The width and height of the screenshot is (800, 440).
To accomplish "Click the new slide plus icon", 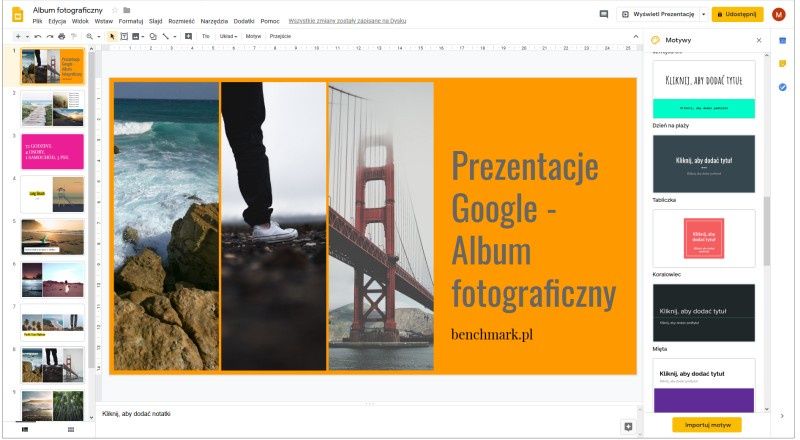I will (x=18, y=36).
